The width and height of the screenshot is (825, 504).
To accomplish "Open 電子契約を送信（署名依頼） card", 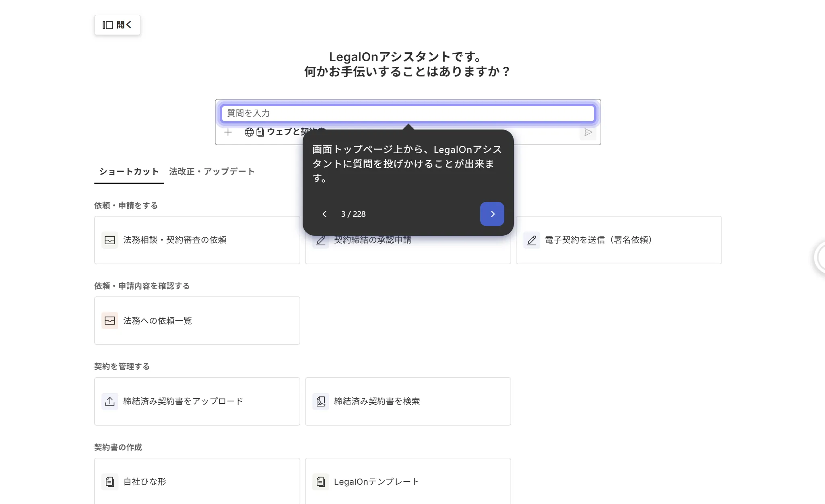I will [x=619, y=240].
